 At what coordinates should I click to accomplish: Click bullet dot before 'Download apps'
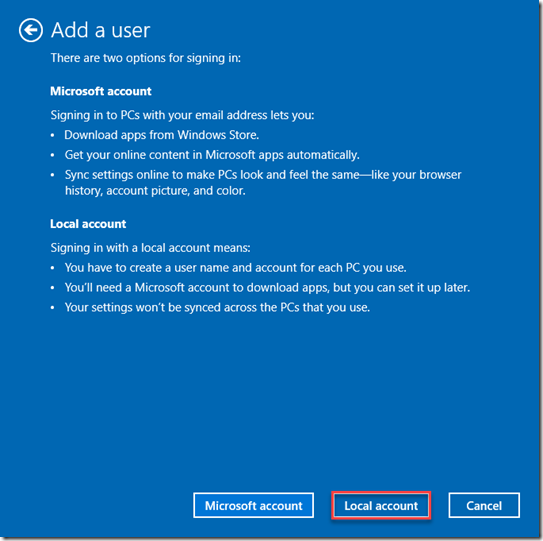click(x=53, y=136)
